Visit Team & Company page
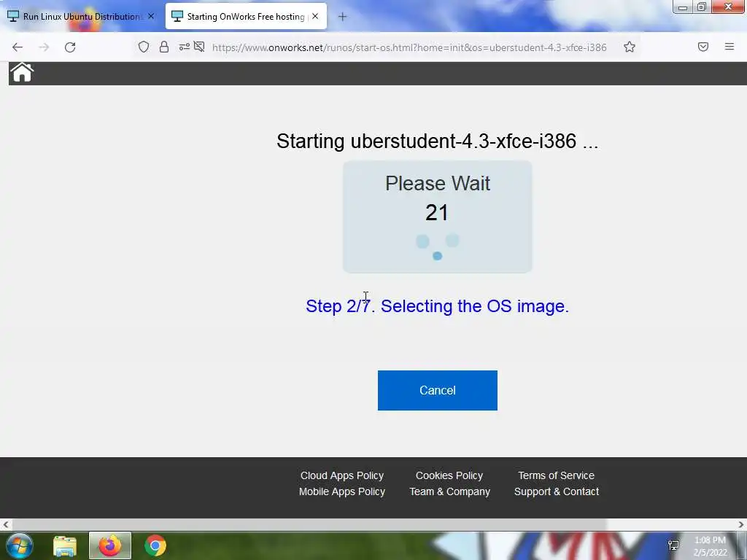 coord(449,491)
